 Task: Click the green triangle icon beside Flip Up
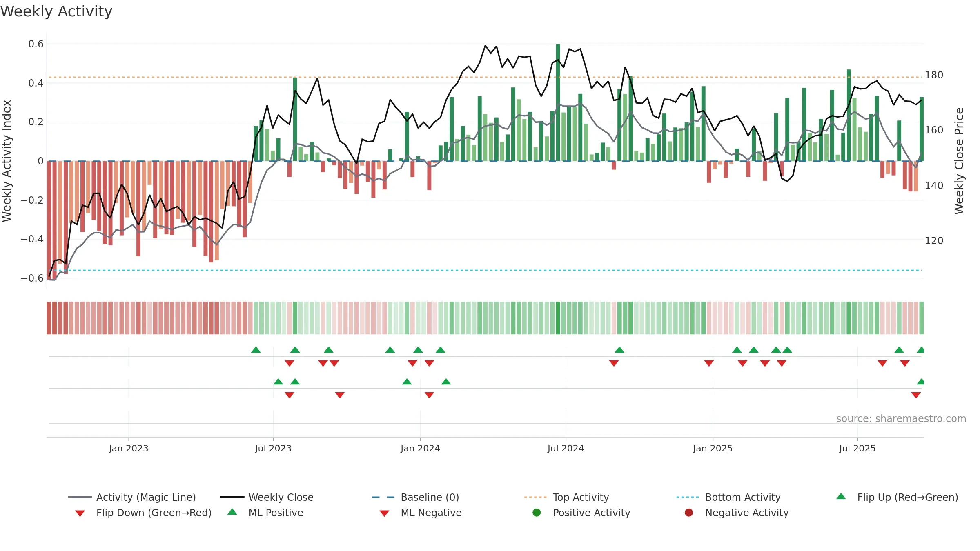point(841,496)
